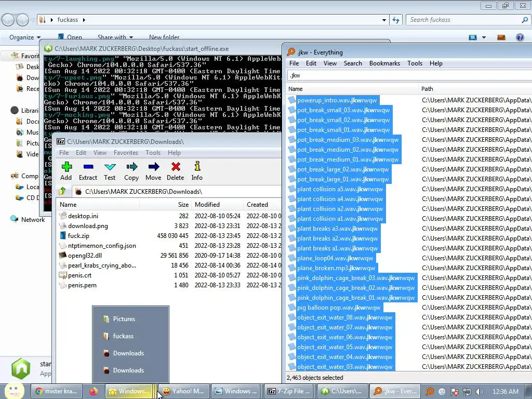Click 7-Zip File taskbar button
The image size is (532, 399).
pyautogui.click(x=289, y=391)
